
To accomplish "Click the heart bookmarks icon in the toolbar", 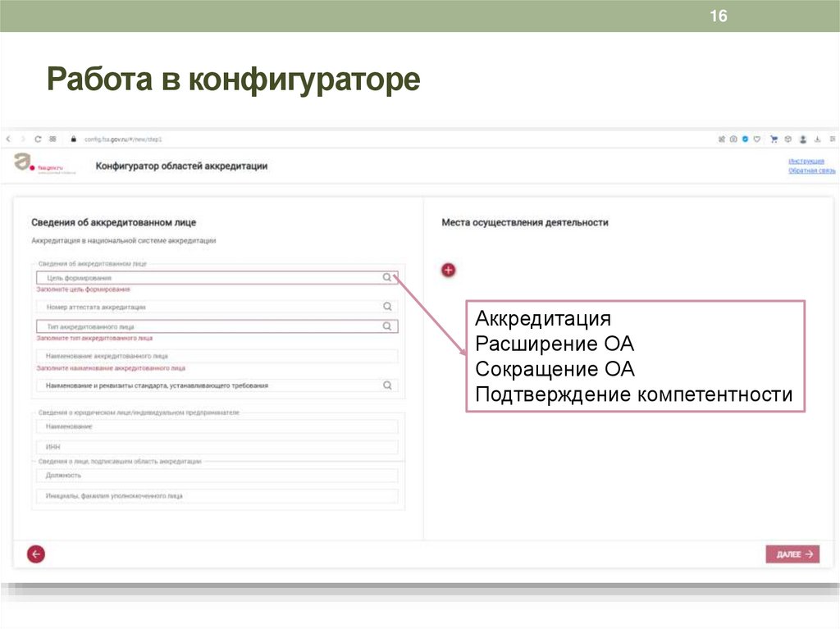I will 757,139.
